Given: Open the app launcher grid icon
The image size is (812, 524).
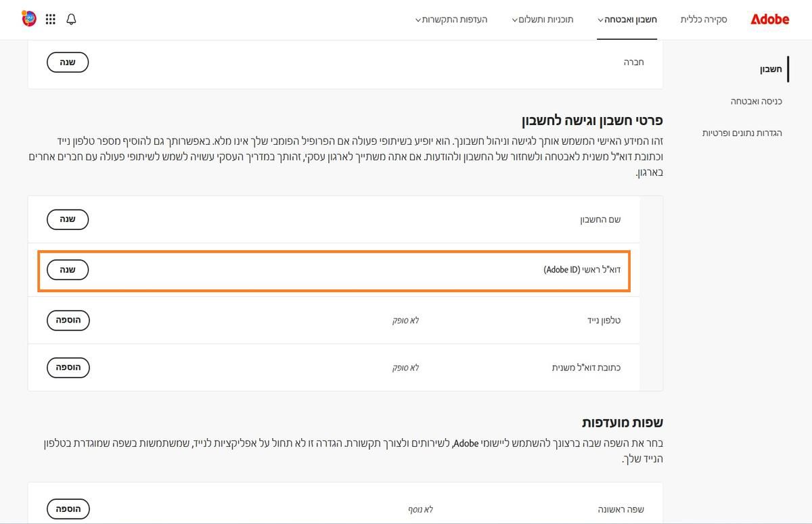Looking at the screenshot, I should tap(50, 19).
